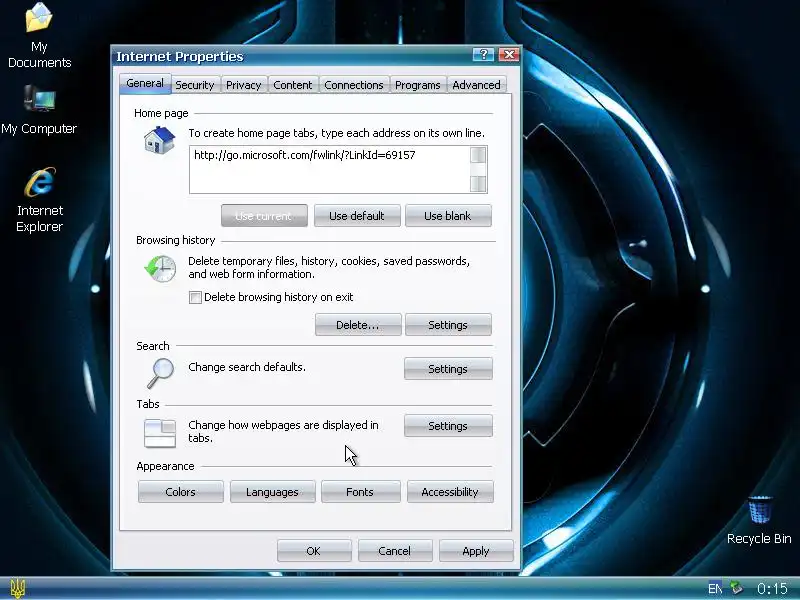Switch to the Security tab
Image resolution: width=800 pixels, height=600 pixels.
[x=194, y=85]
